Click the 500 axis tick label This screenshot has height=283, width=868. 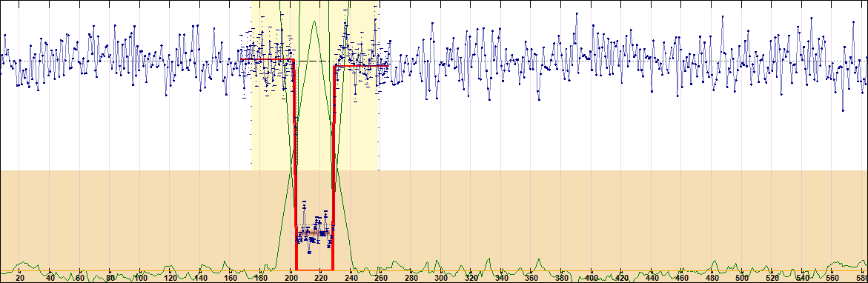[742, 278]
